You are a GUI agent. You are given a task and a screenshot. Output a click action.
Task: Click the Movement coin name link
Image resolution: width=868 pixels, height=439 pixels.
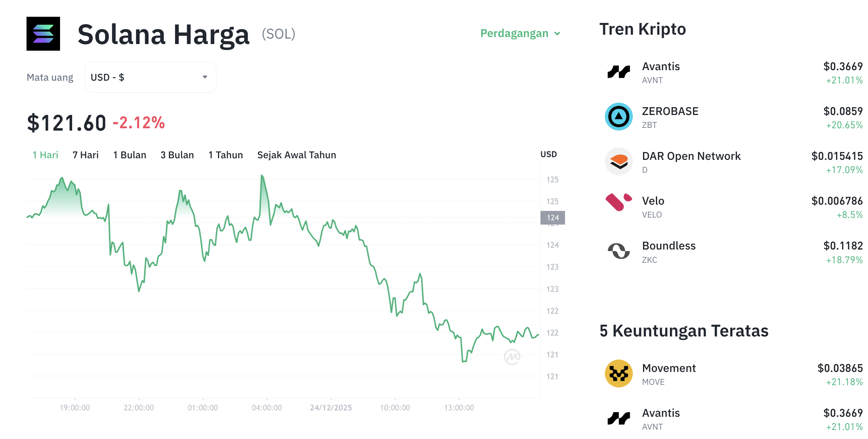coord(668,368)
